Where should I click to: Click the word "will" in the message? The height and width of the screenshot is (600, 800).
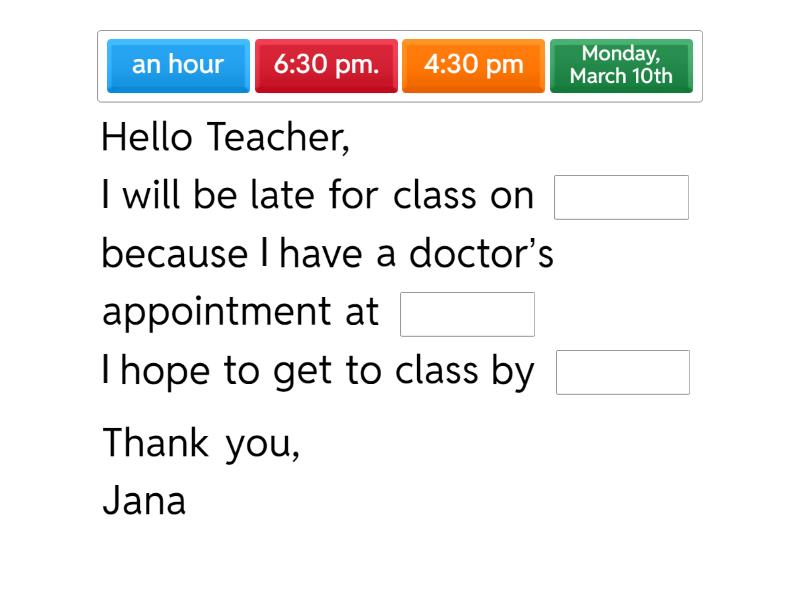pyautogui.click(x=152, y=195)
